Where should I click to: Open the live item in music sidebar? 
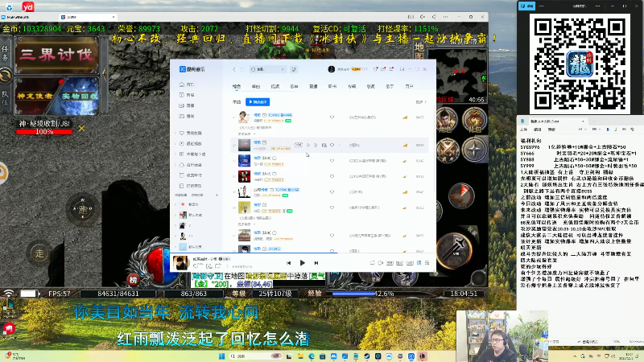point(187,105)
